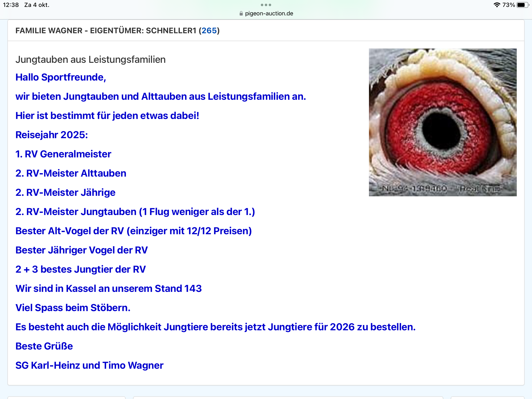Open the 265 rating link
532x399 pixels.
(209, 31)
